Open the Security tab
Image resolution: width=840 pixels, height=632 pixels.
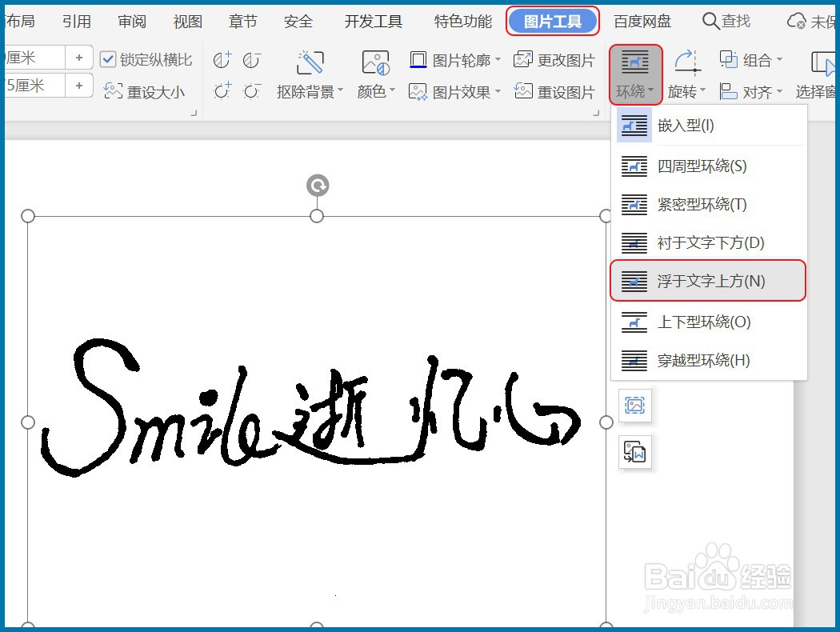pyautogui.click(x=298, y=22)
